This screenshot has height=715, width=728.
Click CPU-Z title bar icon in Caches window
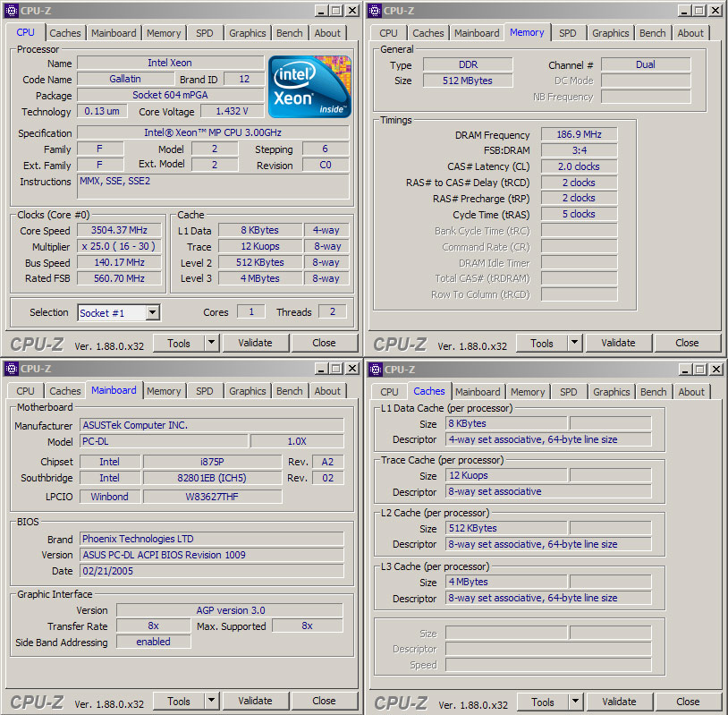pos(376,369)
